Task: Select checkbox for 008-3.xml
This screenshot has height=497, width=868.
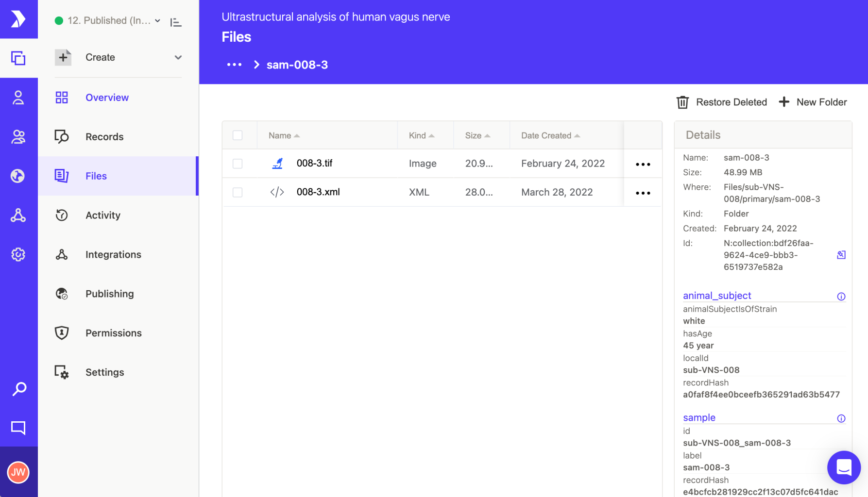Action: tap(238, 192)
